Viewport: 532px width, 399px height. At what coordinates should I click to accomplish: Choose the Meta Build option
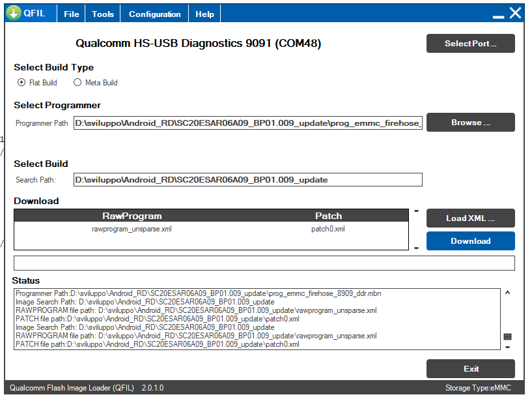pos(77,83)
